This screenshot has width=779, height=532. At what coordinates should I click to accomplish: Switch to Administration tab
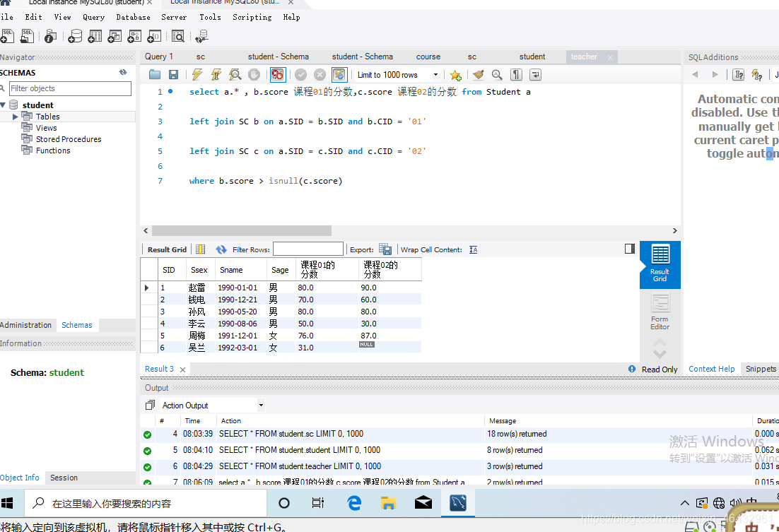pyautogui.click(x=26, y=325)
